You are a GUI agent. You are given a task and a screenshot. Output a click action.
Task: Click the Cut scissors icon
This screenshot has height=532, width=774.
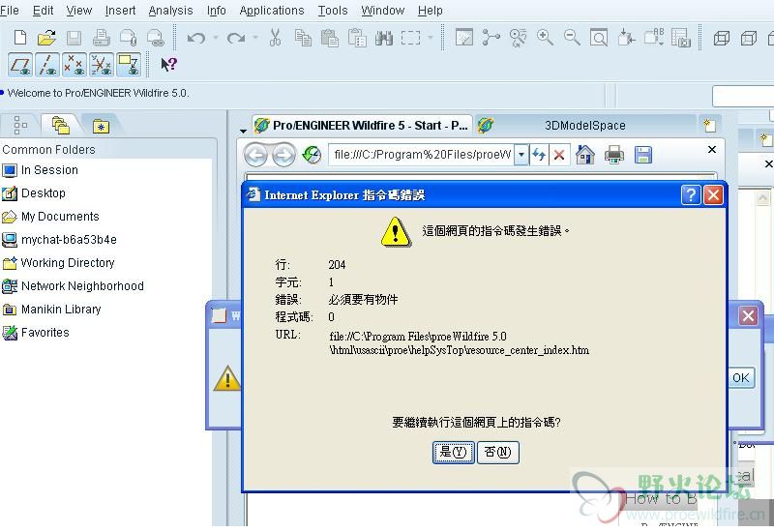pos(276,38)
